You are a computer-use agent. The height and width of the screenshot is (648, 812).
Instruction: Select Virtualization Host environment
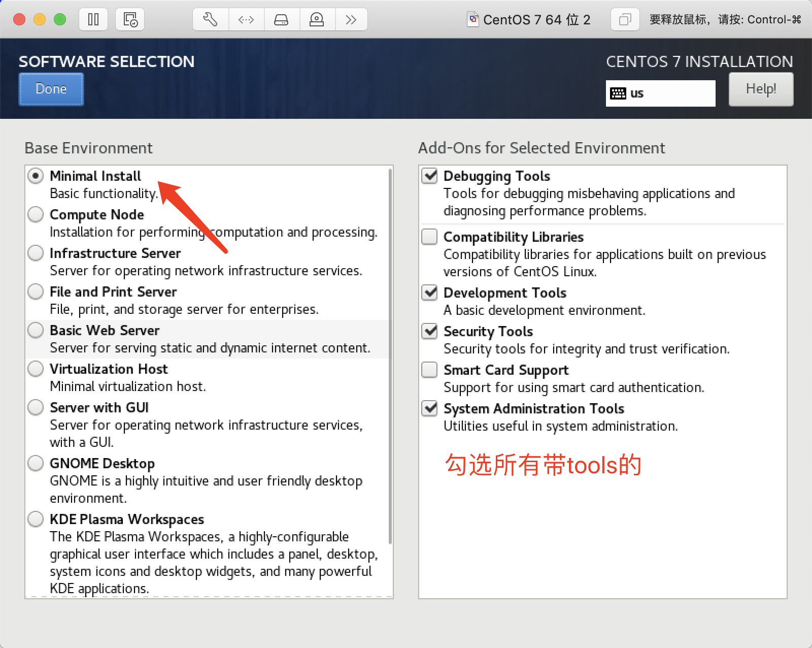click(36, 369)
